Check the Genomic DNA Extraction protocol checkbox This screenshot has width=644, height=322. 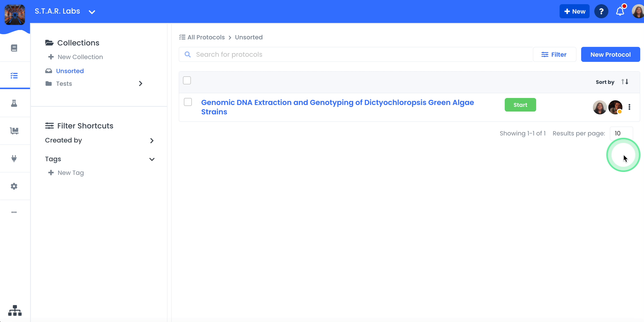pyautogui.click(x=188, y=102)
